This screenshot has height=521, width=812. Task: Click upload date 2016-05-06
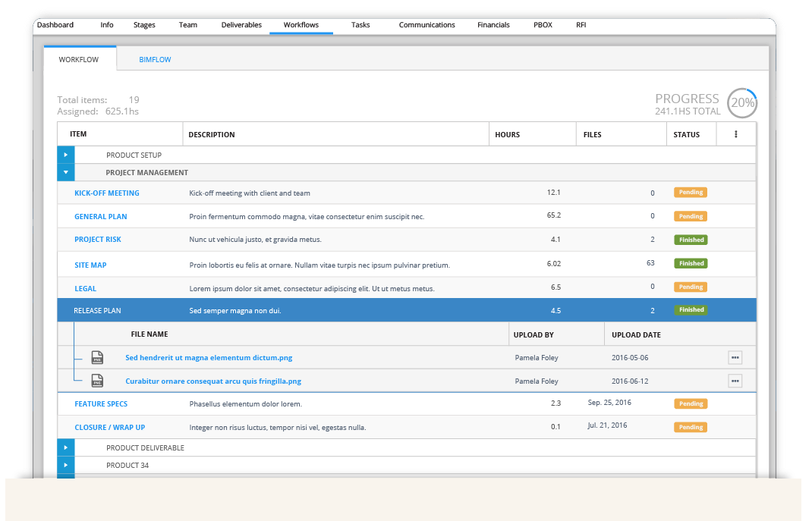pos(630,357)
